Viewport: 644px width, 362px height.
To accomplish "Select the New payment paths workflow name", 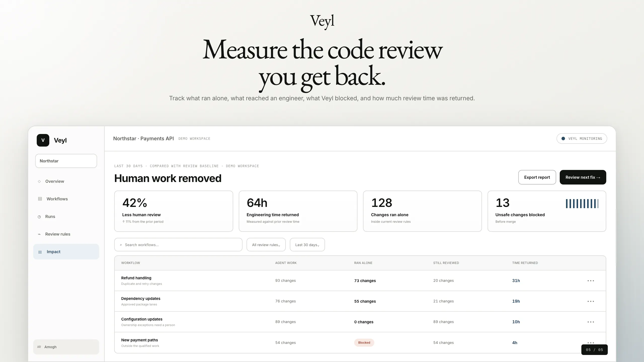I will (139, 340).
